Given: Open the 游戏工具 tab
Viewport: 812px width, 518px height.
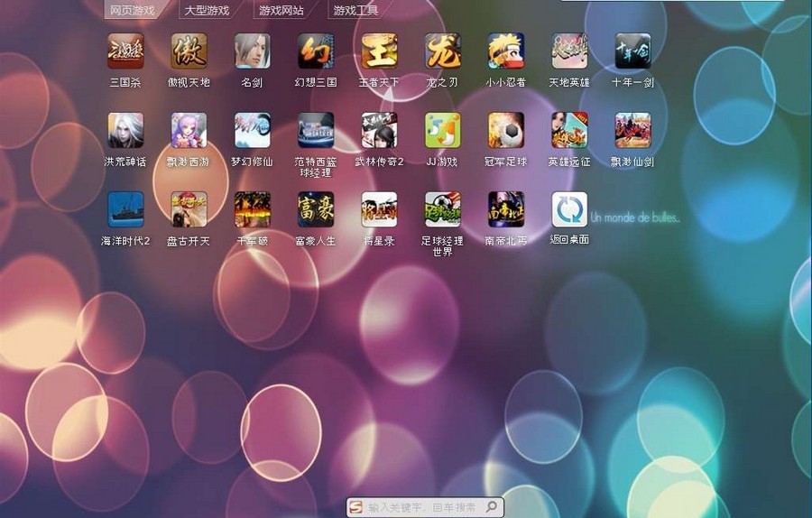Looking at the screenshot, I should point(356,10).
